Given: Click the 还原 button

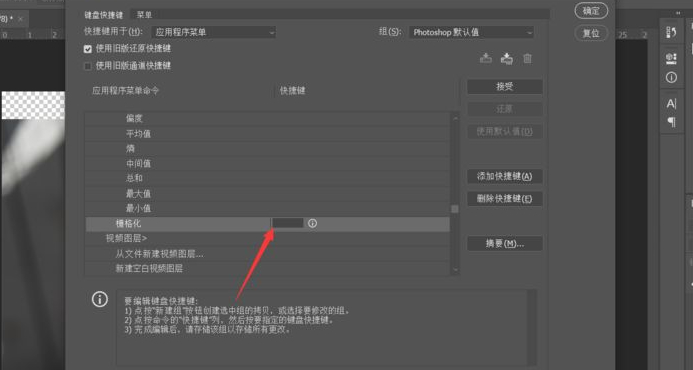Looking at the screenshot, I should click(x=505, y=109).
